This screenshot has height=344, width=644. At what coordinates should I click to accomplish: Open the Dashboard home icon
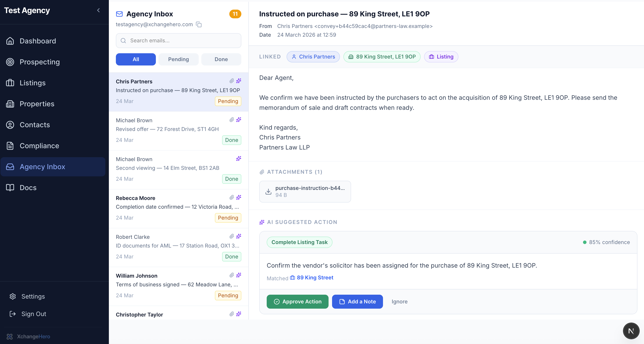[x=10, y=41]
